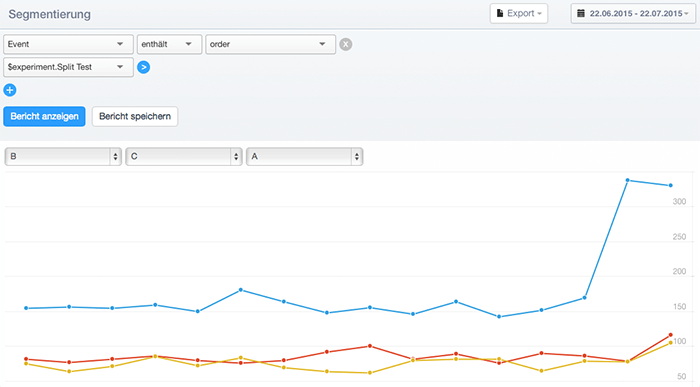Open the $experiment.Split Test dropdown
The image size is (700, 387).
click(x=68, y=67)
